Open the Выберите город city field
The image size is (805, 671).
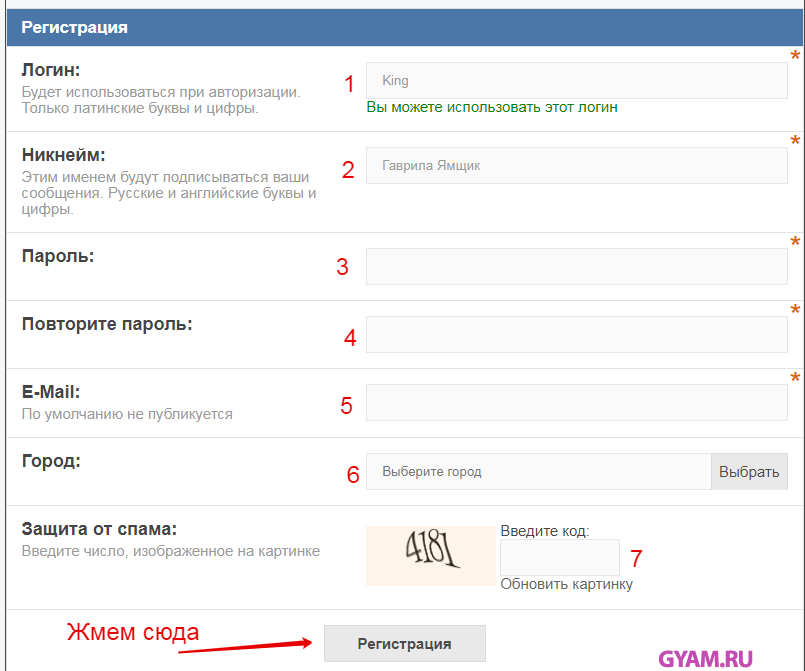[538, 472]
